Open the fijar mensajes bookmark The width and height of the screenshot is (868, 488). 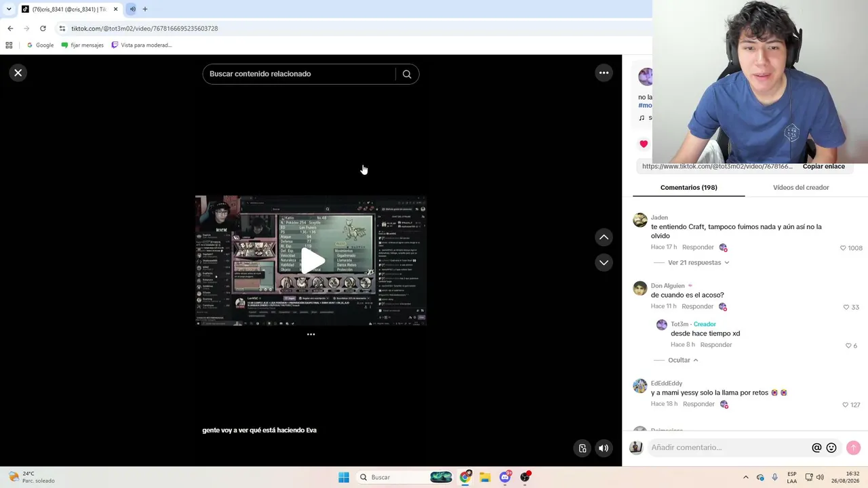83,45
